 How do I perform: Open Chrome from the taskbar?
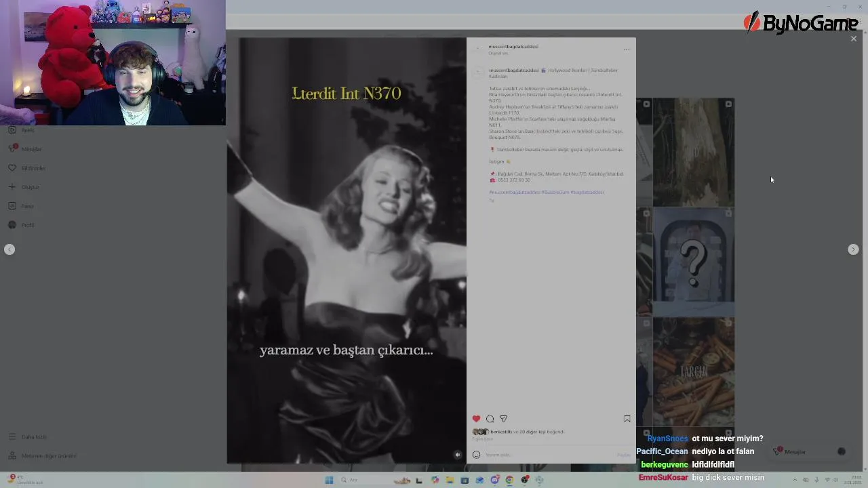tap(509, 480)
